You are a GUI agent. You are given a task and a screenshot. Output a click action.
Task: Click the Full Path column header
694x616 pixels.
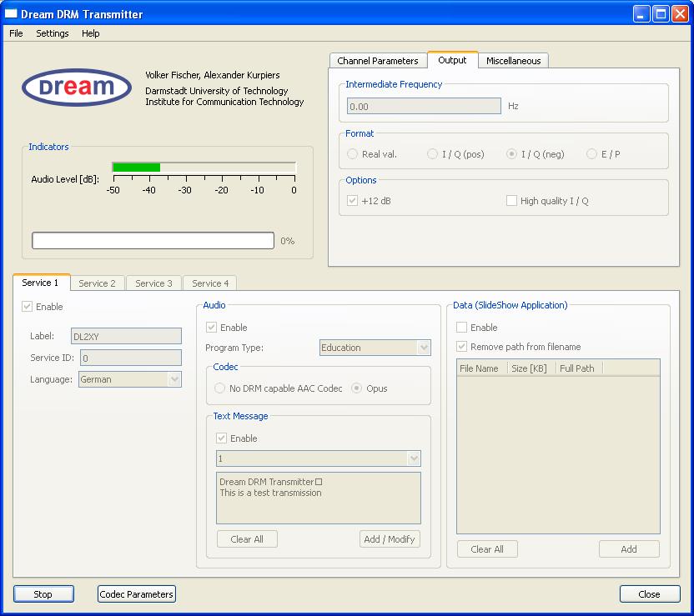[580, 368]
